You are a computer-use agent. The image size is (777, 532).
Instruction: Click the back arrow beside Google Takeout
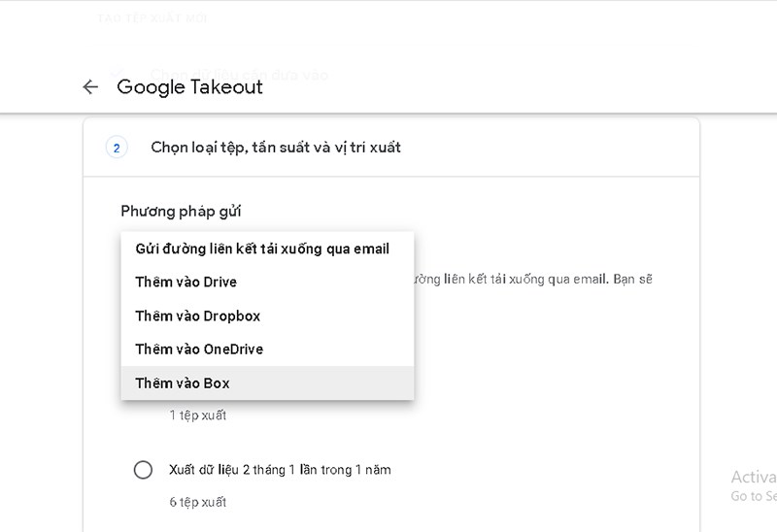pos(90,87)
